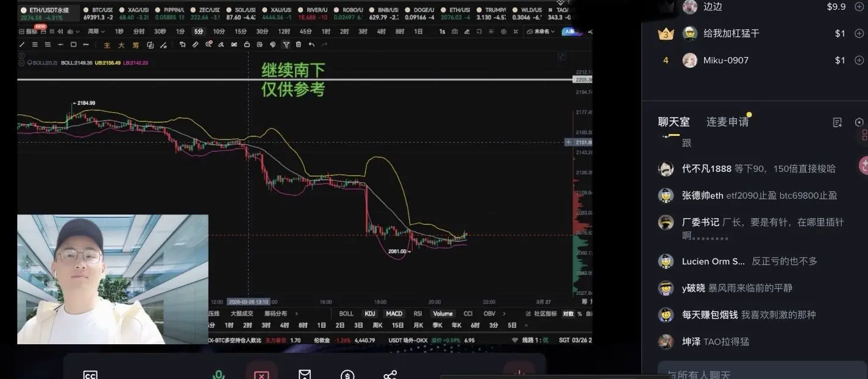The width and height of the screenshot is (868, 379).
Task: Toggle the KDJ indicator
Action: (370, 314)
